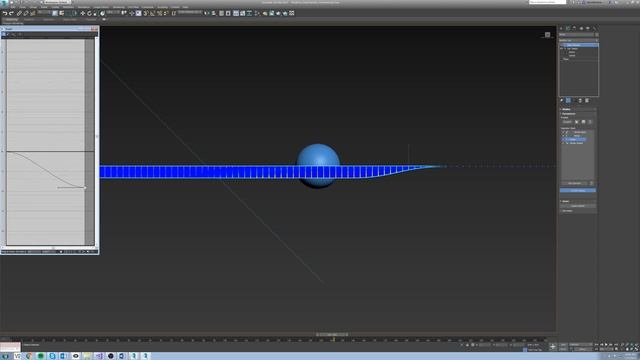640x360 pixels.
Task: Toggle the 3D Snaps button
Action: [x=145, y=13]
